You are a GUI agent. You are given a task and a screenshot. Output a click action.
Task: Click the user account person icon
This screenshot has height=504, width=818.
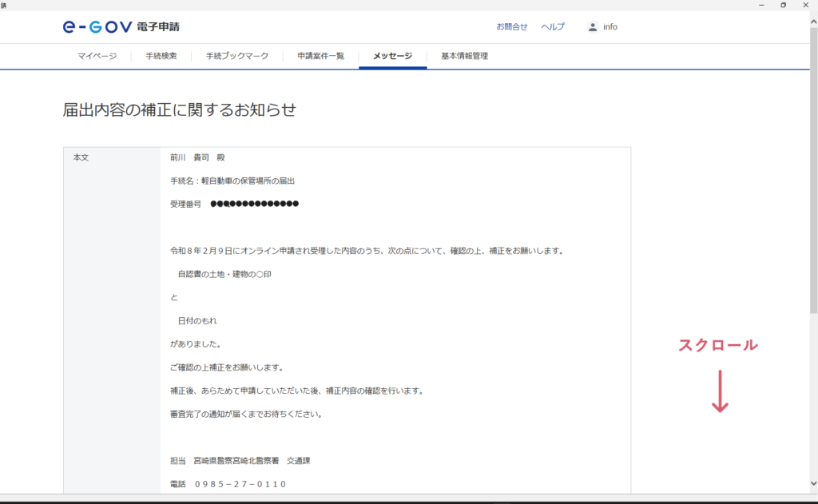tap(592, 27)
